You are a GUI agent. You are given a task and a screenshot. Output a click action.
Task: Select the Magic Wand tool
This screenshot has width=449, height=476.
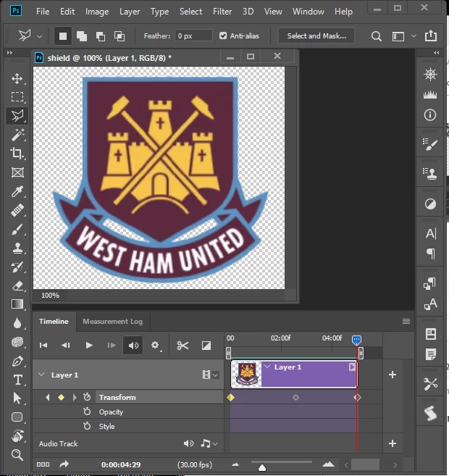point(17,135)
